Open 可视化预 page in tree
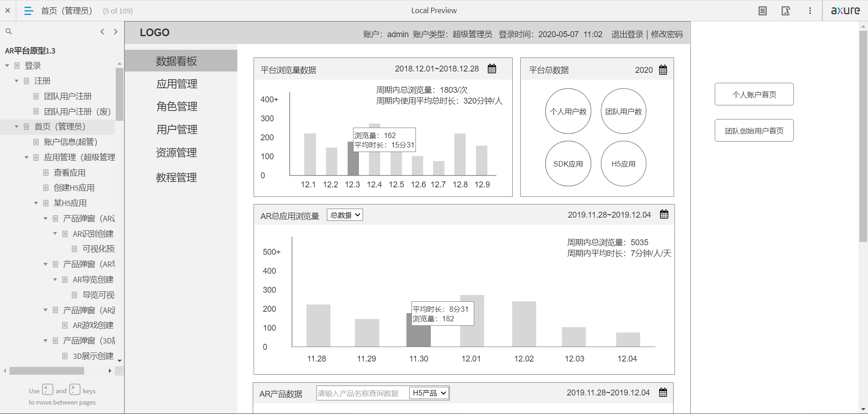This screenshot has width=868, height=414. tap(99, 249)
